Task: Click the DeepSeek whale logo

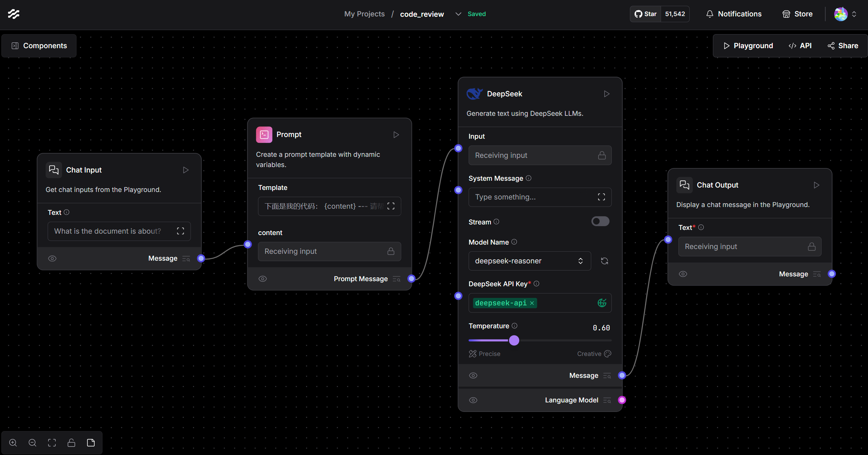Action: point(475,94)
